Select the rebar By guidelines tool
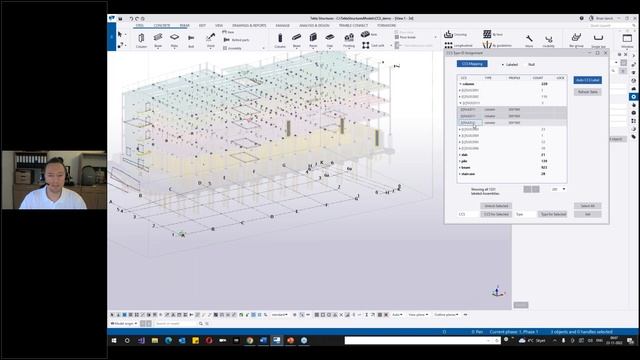Viewport: 640px width, 360px height. pyautogui.click(x=497, y=45)
